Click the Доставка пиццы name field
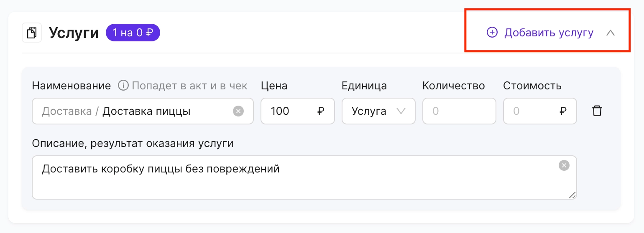Screen dimensions: 644x233 [x=143, y=111]
